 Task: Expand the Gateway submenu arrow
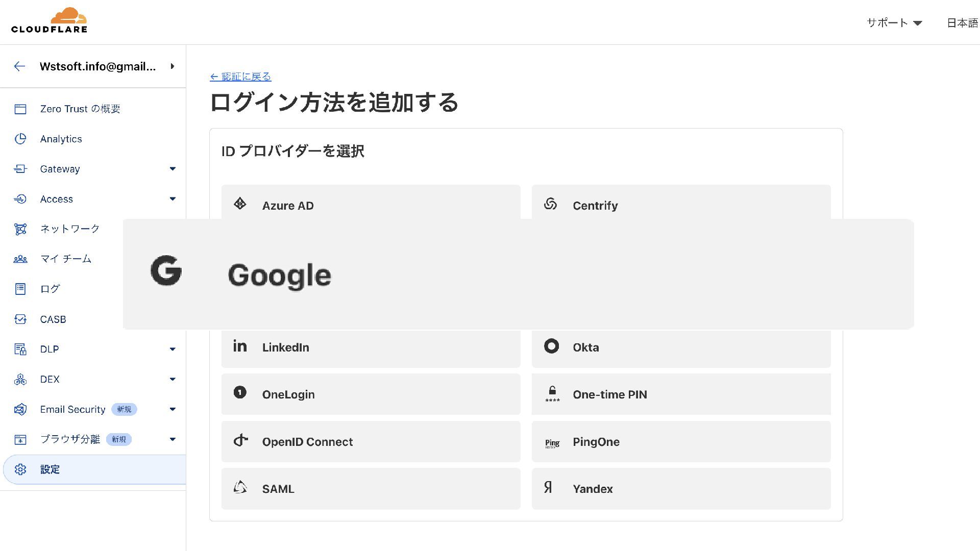(x=173, y=169)
